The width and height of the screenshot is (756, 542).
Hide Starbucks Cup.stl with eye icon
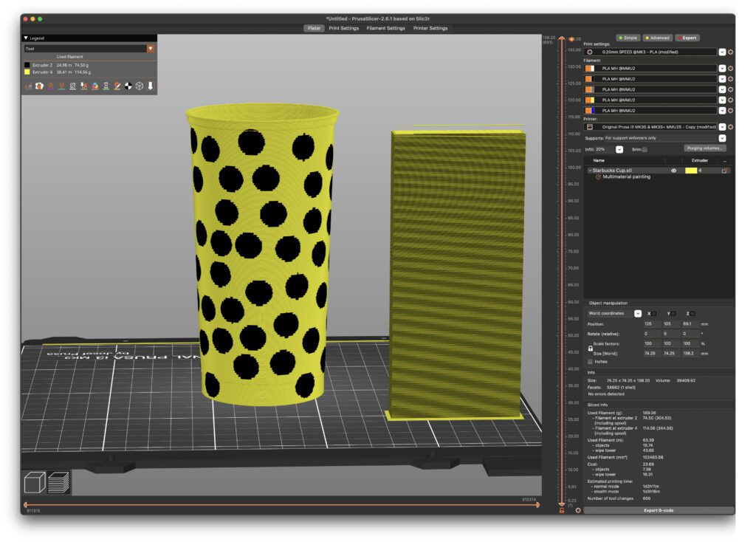[673, 171]
